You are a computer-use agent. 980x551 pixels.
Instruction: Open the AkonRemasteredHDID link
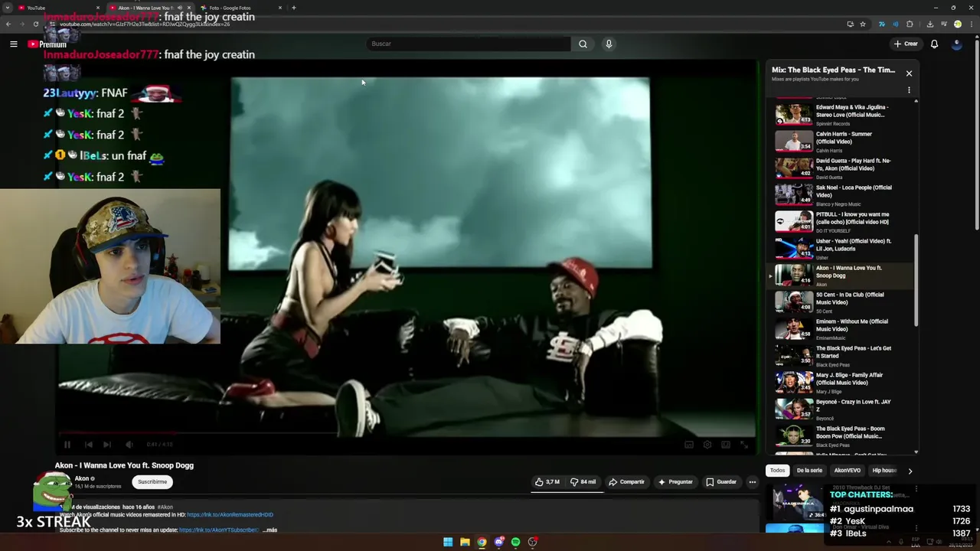click(230, 515)
